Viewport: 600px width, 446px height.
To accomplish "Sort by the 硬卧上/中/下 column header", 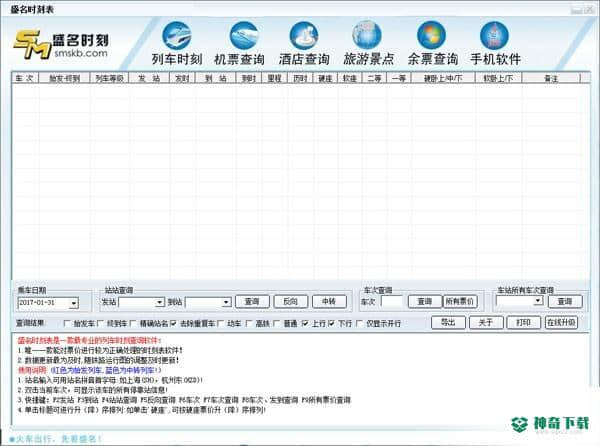I will coord(443,78).
